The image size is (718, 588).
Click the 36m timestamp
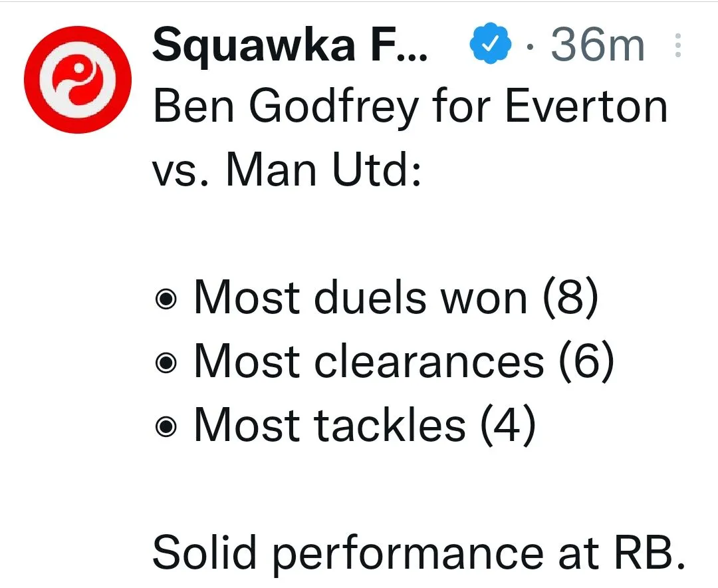(x=598, y=46)
